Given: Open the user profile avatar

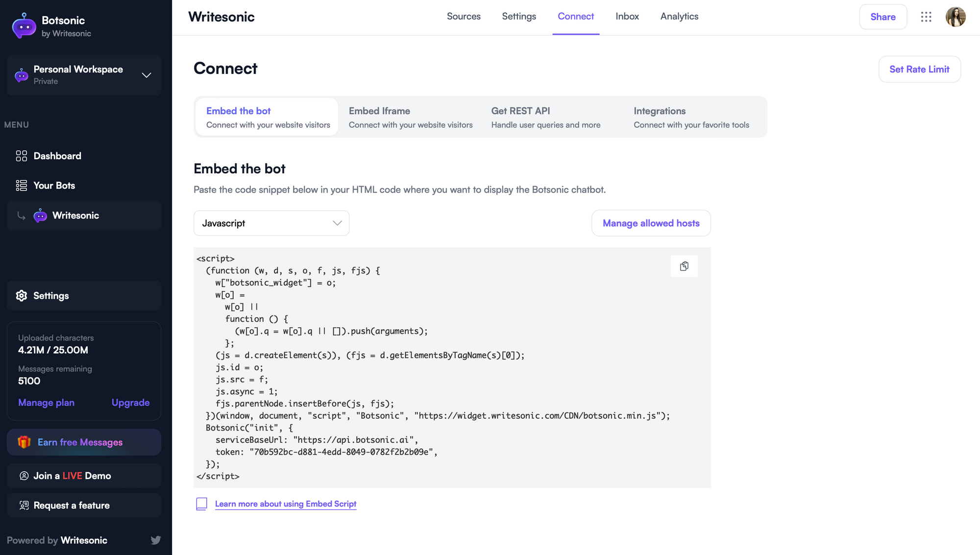Looking at the screenshot, I should coord(955,17).
